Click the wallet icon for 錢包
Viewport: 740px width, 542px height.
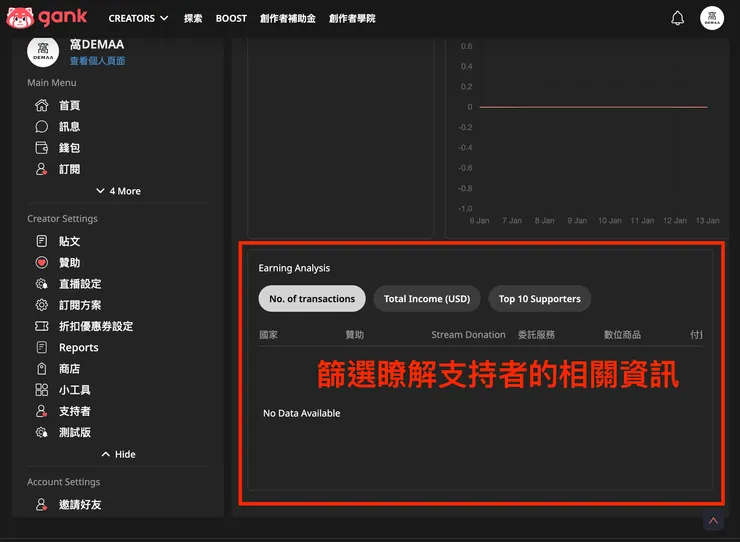tap(42, 148)
